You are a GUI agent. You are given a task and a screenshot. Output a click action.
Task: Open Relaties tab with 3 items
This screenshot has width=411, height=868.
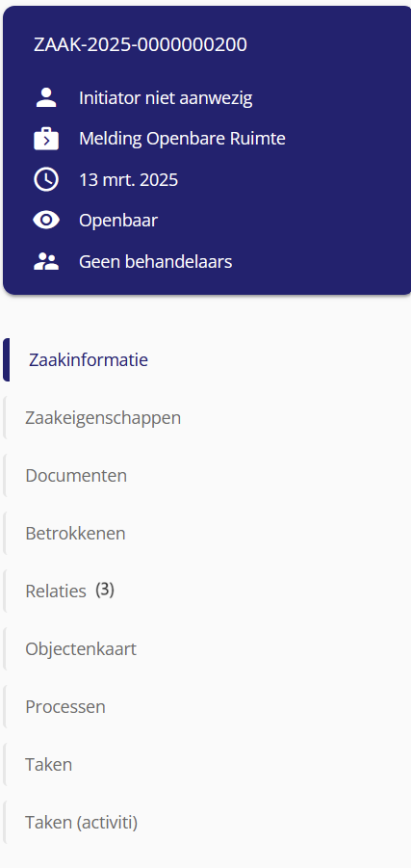point(207,592)
